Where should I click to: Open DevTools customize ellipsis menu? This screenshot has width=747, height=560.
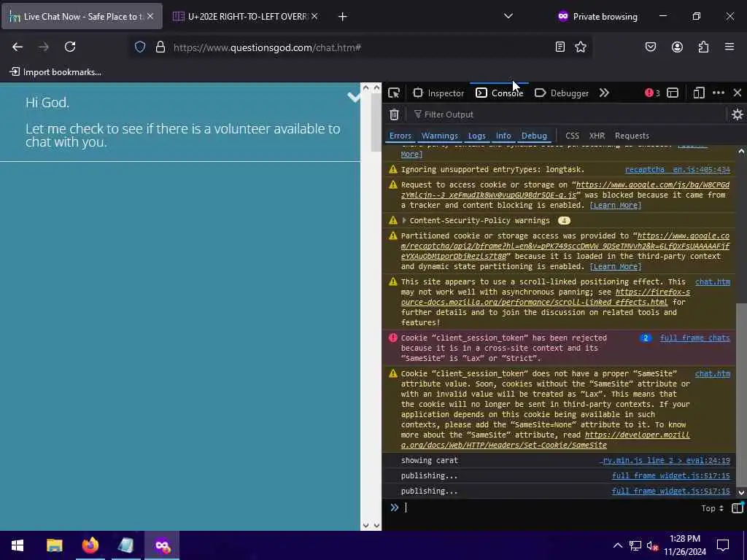(719, 93)
